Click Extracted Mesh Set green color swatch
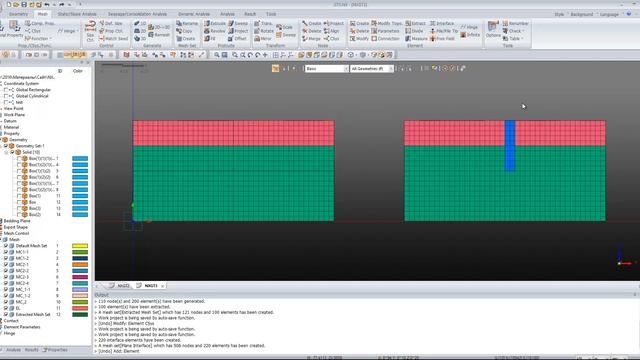The width and height of the screenshot is (640, 360). 80,314
